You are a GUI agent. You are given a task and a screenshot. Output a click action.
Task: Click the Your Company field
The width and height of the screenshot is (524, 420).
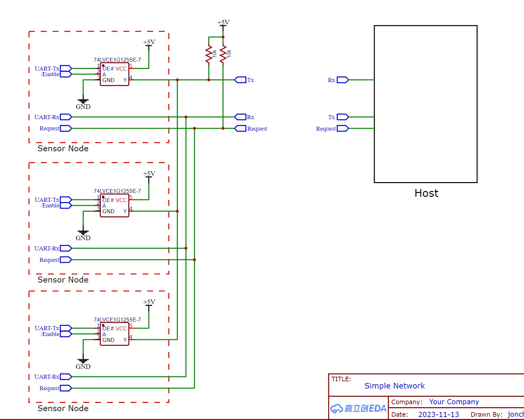454,402
